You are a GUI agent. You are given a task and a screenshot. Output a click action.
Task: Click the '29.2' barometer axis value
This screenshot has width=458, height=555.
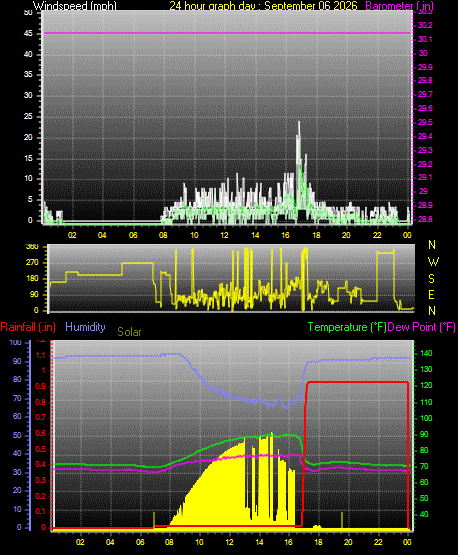coord(425,164)
